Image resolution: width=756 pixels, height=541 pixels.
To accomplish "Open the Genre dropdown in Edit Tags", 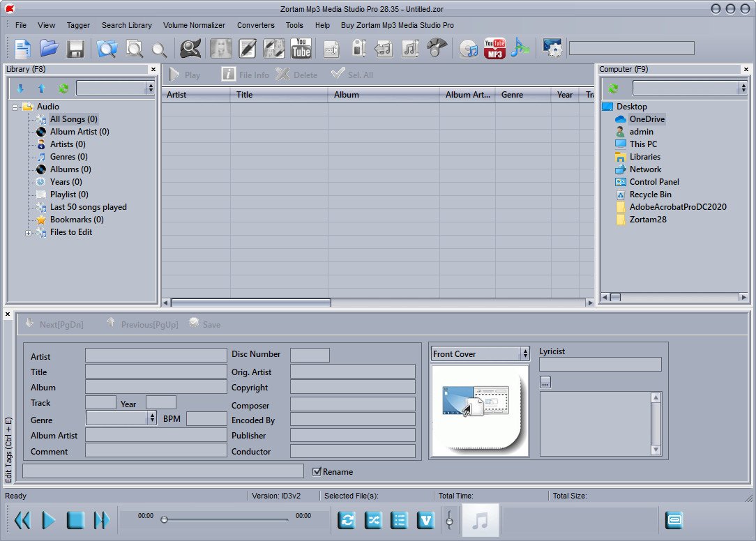I will [x=151, y=419].
